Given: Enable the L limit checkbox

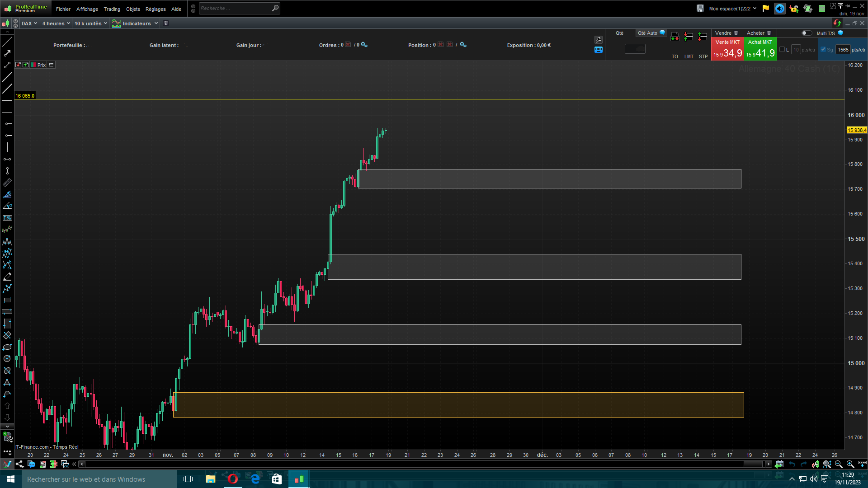Looking at the screenshot, I should pyautogui.click(x=782, y=50).
